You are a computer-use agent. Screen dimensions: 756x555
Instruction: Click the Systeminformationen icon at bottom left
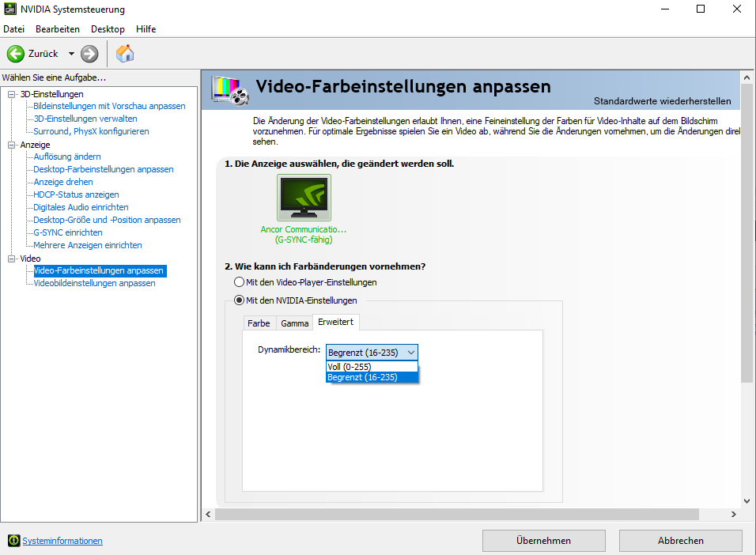pyautogui.click(x=14, y=541)
